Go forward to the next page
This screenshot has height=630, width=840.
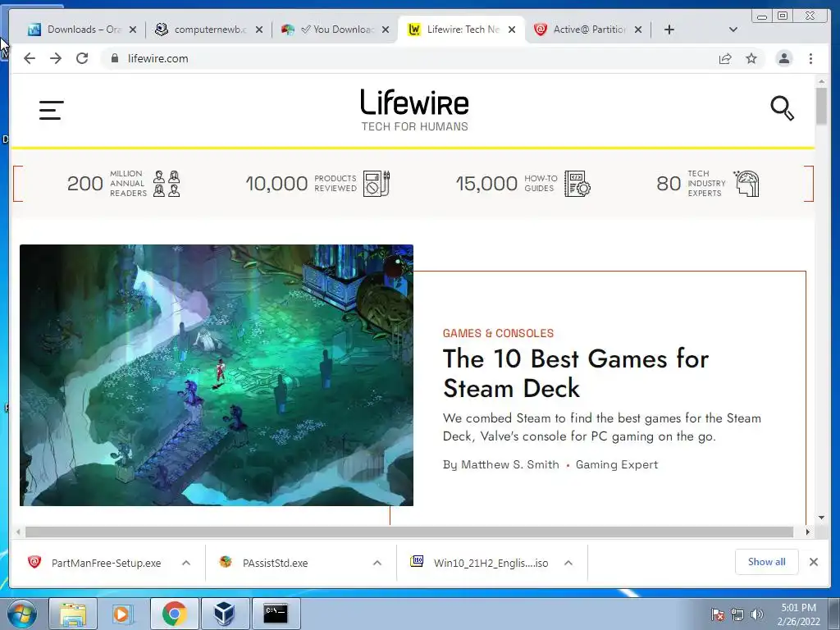click(x=56, y=58)
